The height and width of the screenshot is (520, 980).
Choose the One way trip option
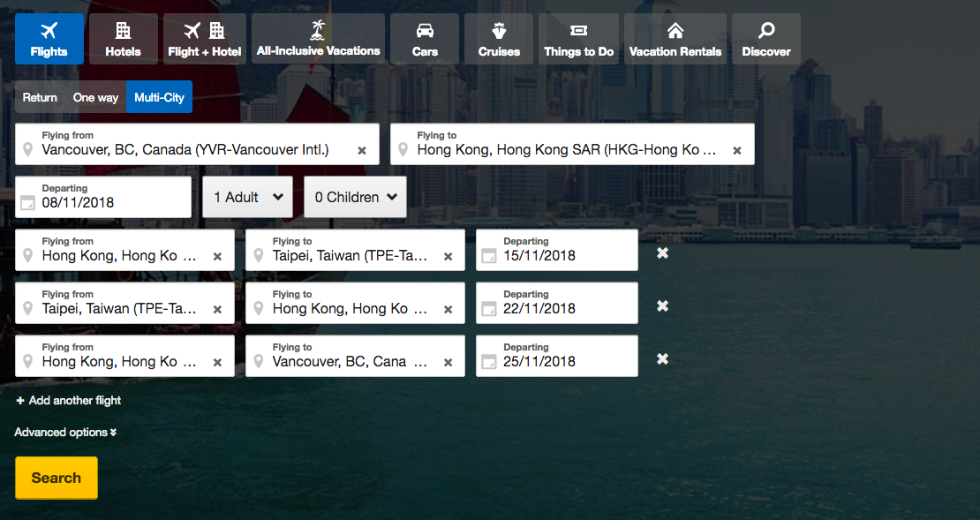coord(95,97)
